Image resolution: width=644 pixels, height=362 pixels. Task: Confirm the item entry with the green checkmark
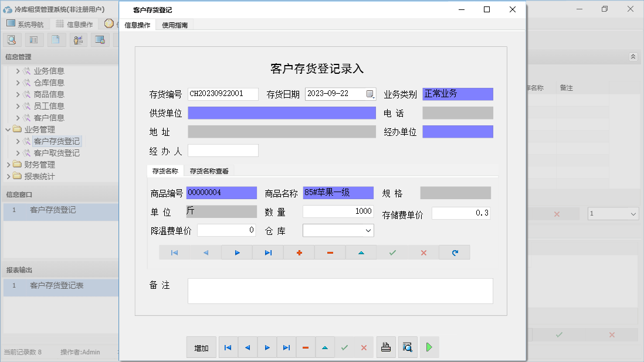point(392,252)
